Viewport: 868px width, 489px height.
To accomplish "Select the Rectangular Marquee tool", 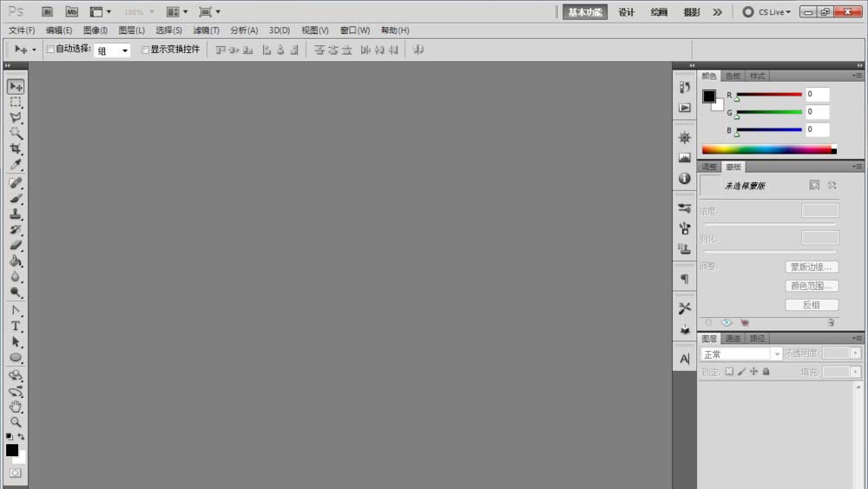I will click(16, 102).
